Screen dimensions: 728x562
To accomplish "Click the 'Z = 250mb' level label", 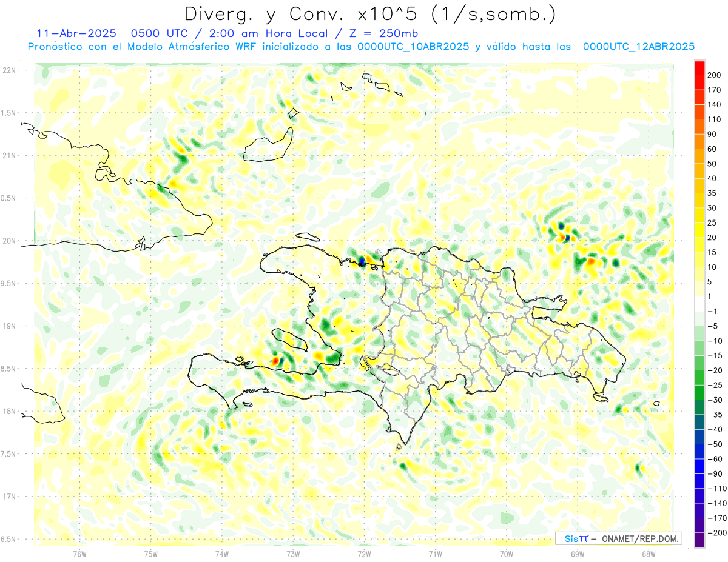I will click(x=382, y=33).
